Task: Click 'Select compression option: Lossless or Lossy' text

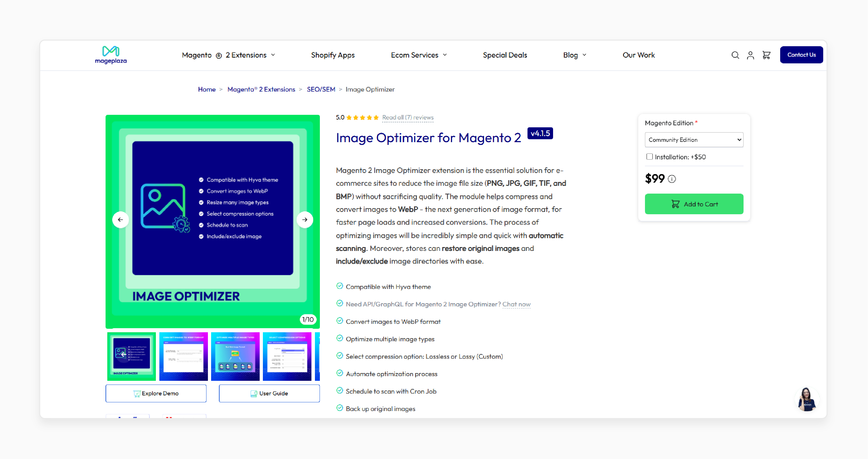Action: (x=424, y=356)
